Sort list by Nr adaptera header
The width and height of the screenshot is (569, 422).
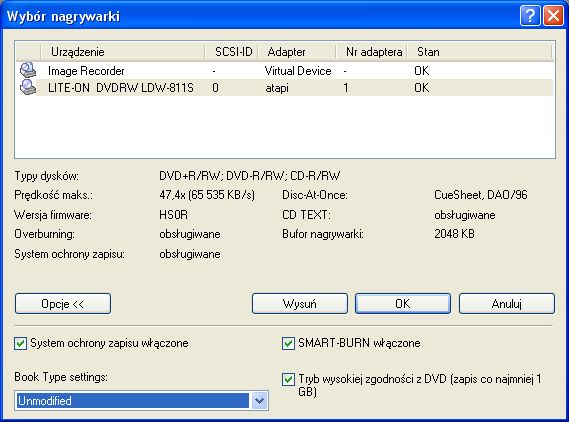coord(371,52)
